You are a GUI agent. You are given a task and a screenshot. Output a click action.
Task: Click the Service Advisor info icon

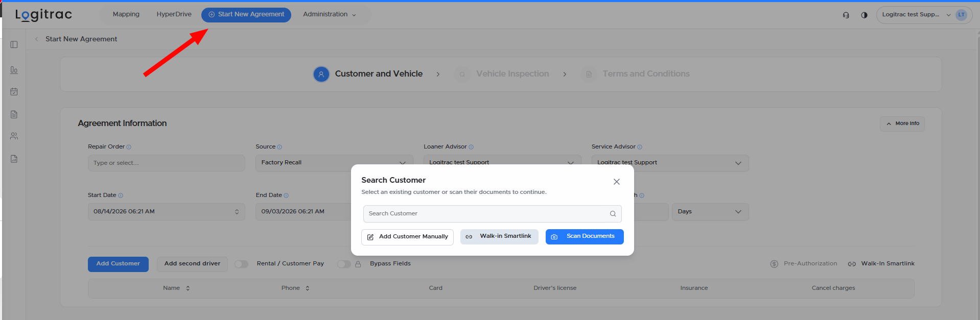(640, 147)
